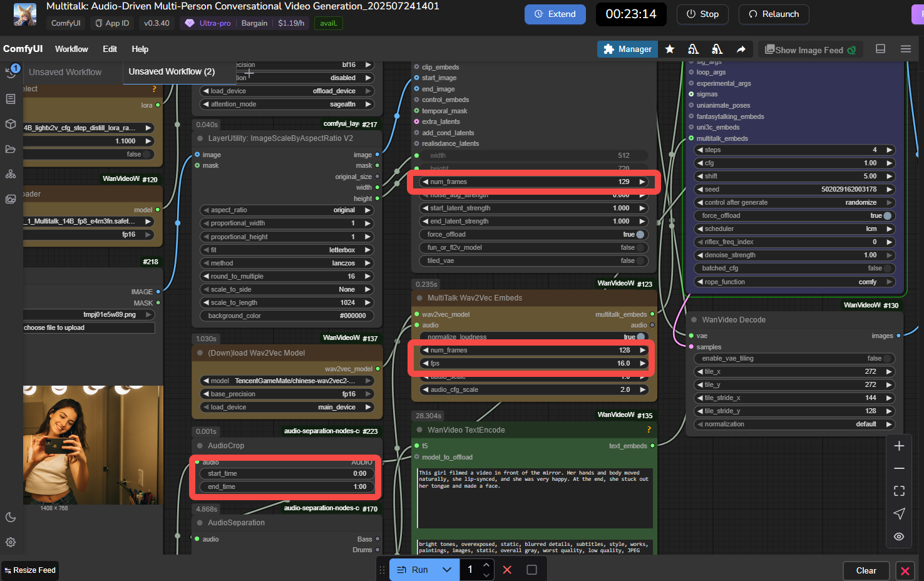The height and width of the screenshot is (581, 924).
Task: Toggle fun_or_fl2v_model switch
Action: click(533, 247)
